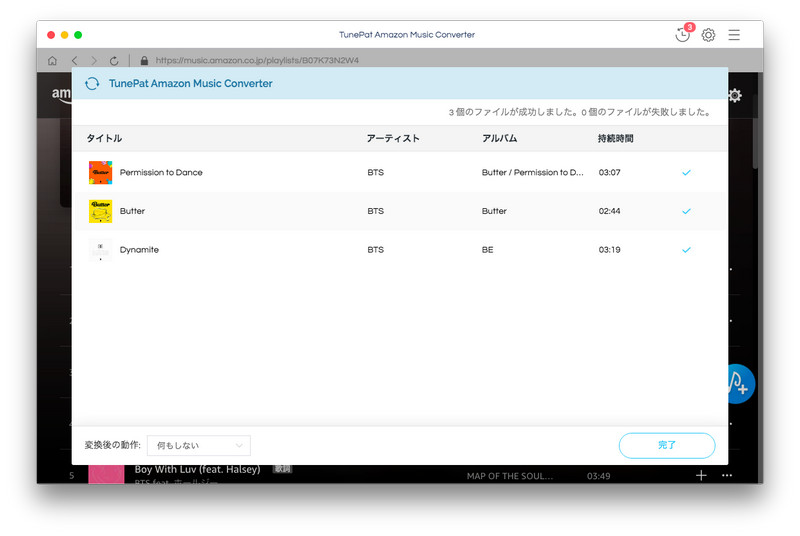
Task: Add Boy With Luv with plus icon
Action: 701,475
